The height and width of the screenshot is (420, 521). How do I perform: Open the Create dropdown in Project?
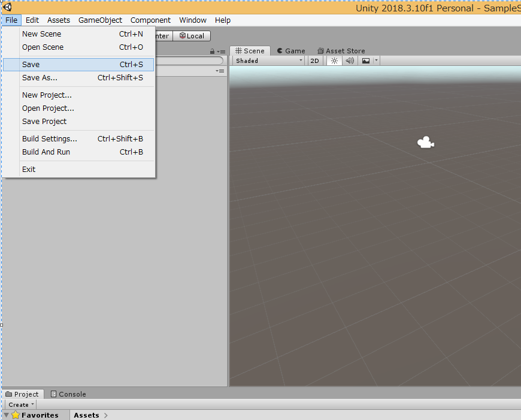[x=21, y=404]
